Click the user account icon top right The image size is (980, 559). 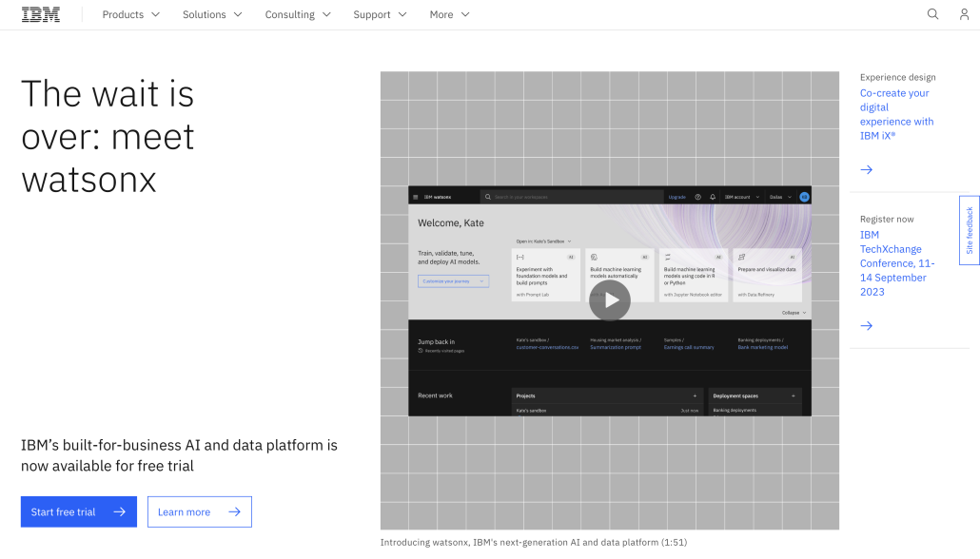point(965,14)
